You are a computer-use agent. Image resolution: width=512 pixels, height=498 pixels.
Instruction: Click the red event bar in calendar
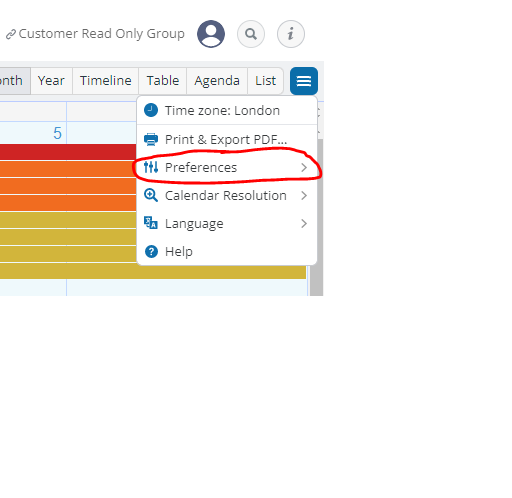(x=68, y=152)
